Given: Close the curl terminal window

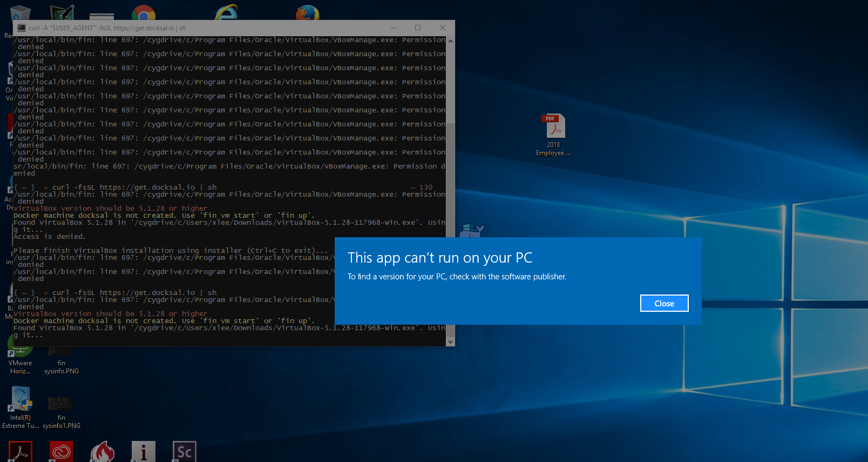Looking at the screenshot, I should pyautogui.click(x=443, y=28).
